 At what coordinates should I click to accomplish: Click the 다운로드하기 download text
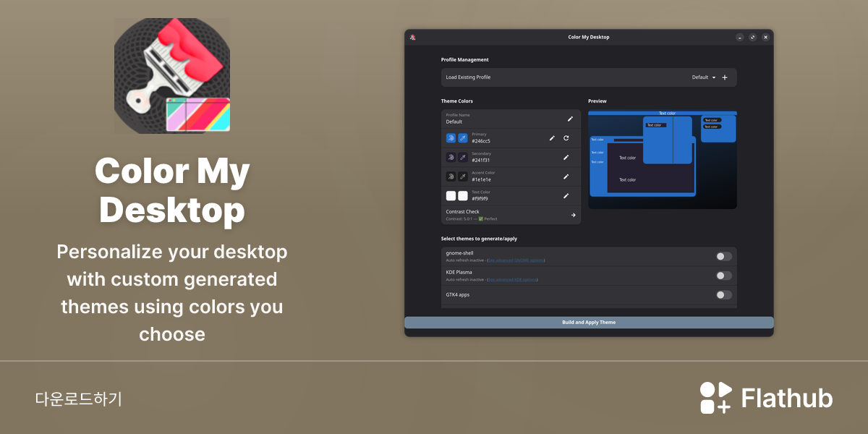pyautogui.click(x=79, y=399)
